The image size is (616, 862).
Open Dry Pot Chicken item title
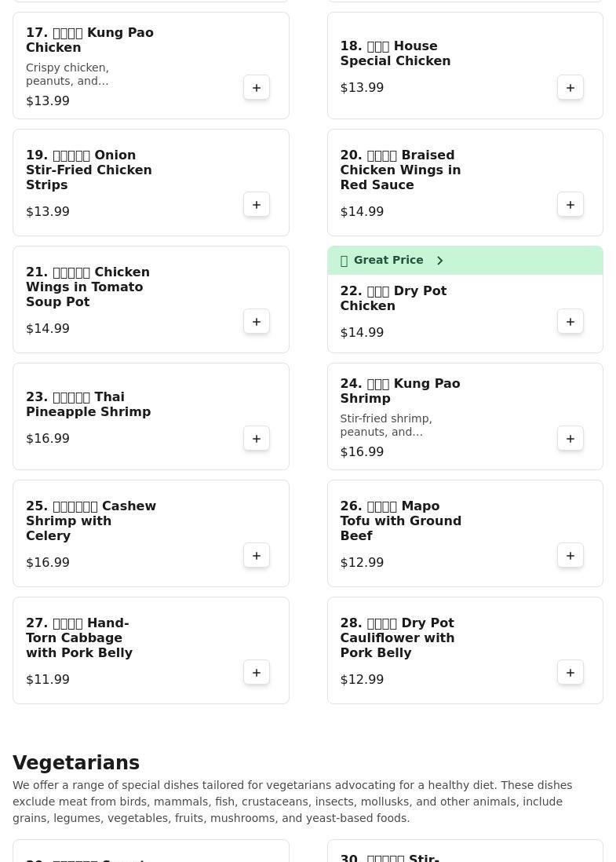coord(393,298)
